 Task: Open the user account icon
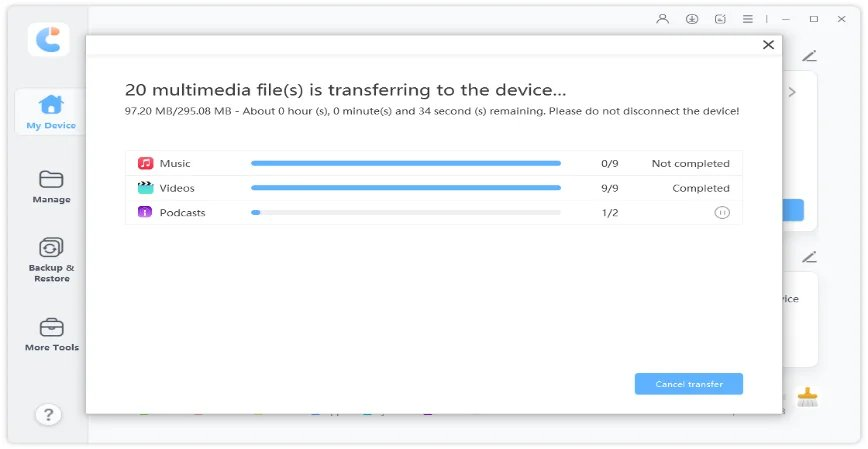point(662,19)
